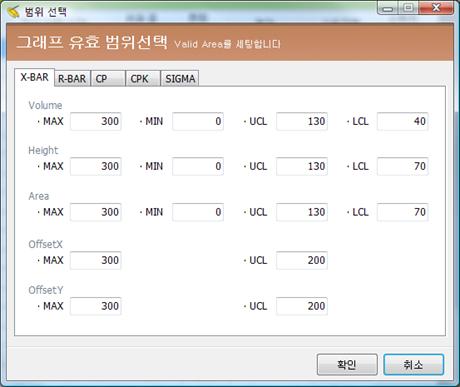This screenshot has width=460, height=387.
Task: Click the app icon in title bar
Action: click(x=14, y=12)
